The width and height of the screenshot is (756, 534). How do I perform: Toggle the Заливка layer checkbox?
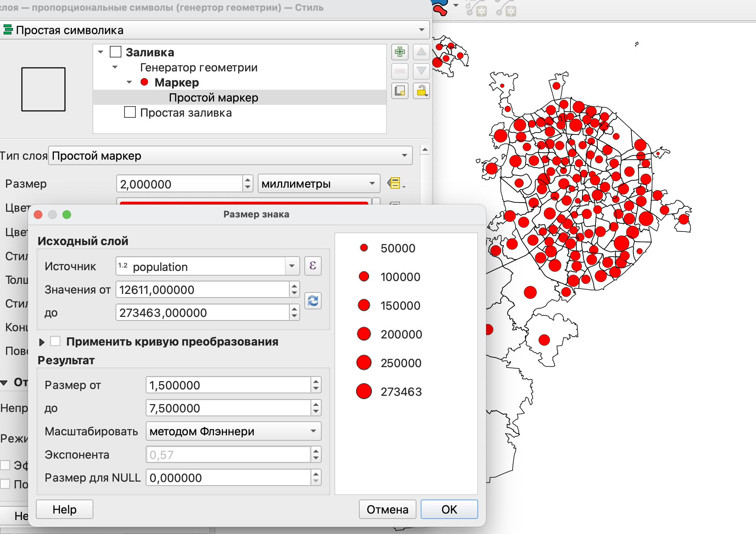point(116,52)
